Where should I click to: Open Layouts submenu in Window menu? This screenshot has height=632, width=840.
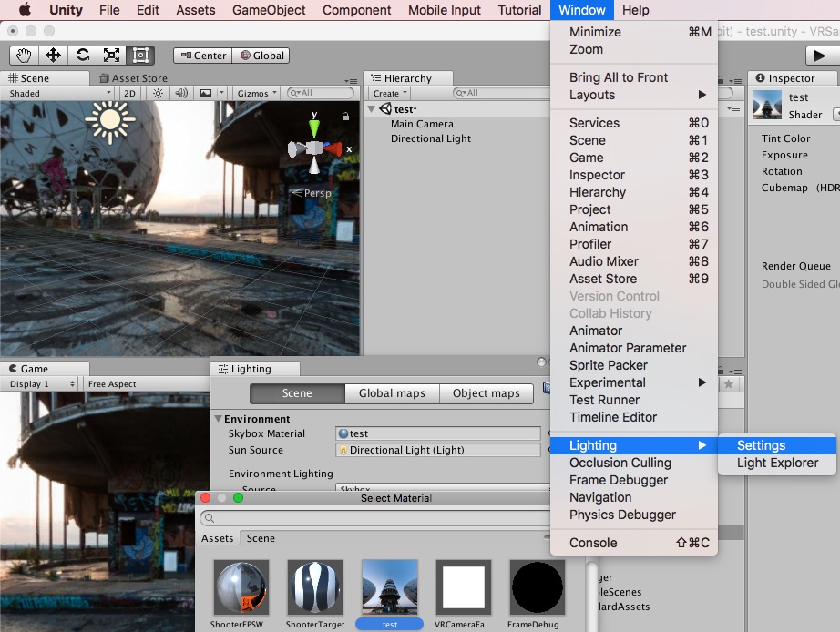[634, 95]
